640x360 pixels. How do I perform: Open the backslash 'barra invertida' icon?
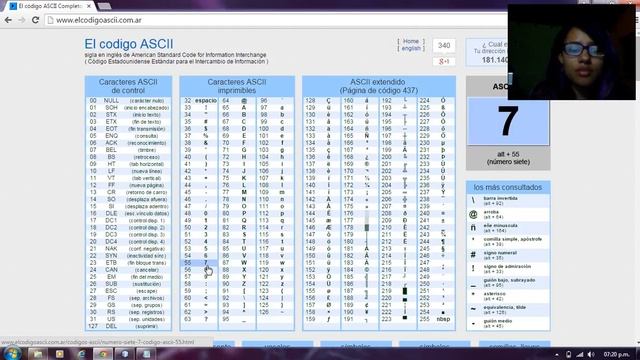pyautogui.click(x=473, y=200)
